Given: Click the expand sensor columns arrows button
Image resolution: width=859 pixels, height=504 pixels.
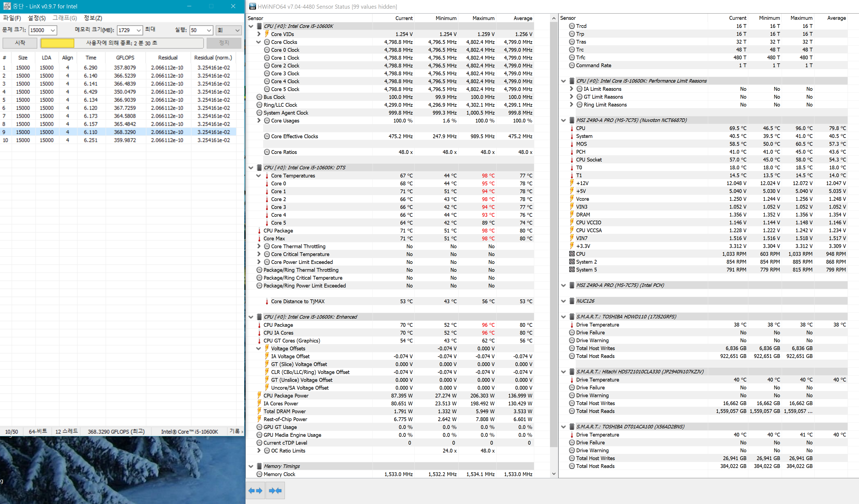Looking at the screenshot, I should pos(255,490).
